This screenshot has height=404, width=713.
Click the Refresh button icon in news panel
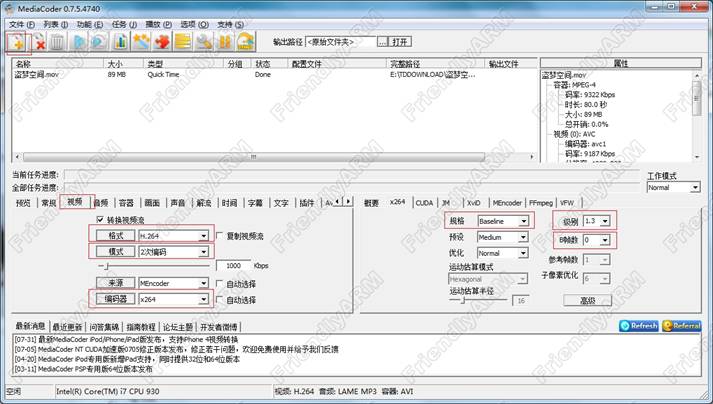[x=638, y=326]
